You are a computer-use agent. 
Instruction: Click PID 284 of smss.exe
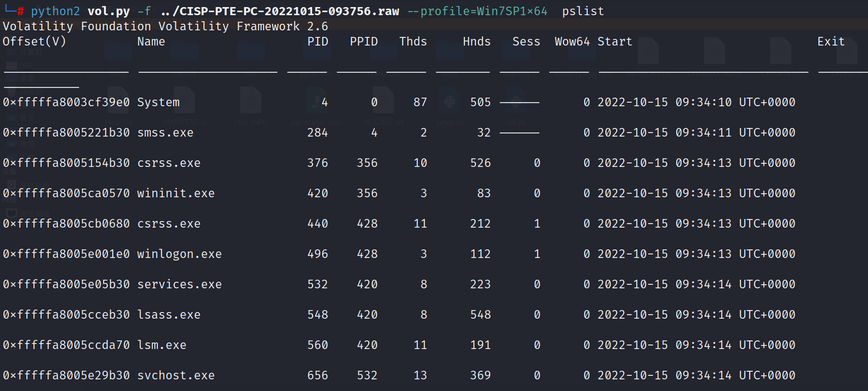318,133
